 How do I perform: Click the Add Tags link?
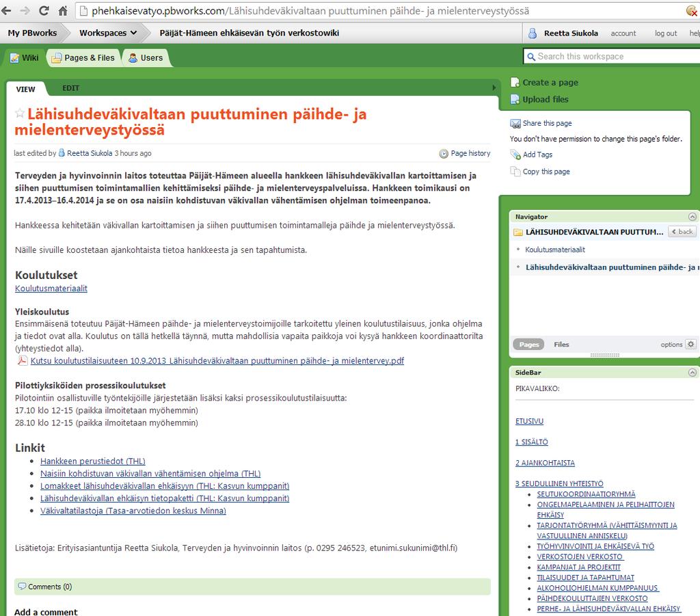point(537,155)
